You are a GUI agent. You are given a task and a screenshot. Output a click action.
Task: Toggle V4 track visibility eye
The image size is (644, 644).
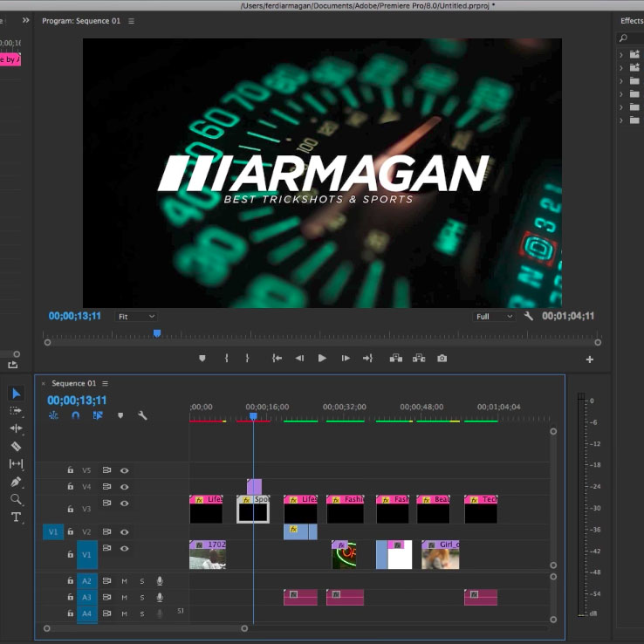(x=125, y=487)
